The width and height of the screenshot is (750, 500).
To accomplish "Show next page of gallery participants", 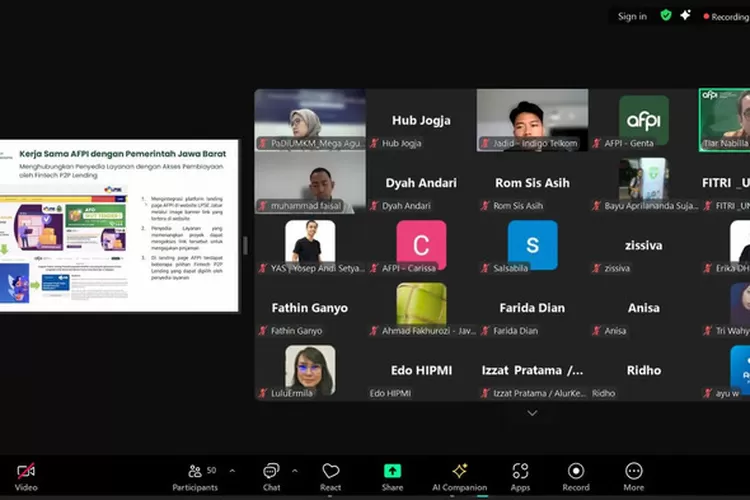I will coord(532,413).
